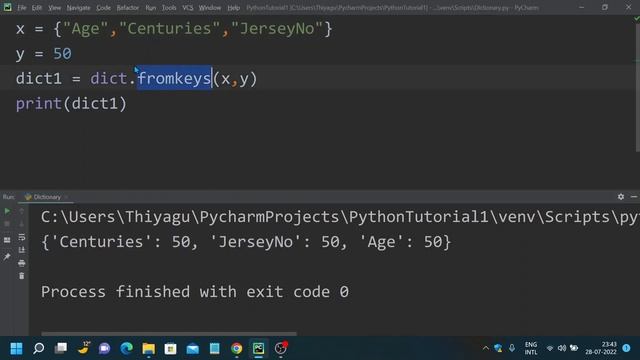Screen dimensions: 640x360
Task: Click the speaker volume tray icon
Action: pyautogui.click(x=562, y=348)
